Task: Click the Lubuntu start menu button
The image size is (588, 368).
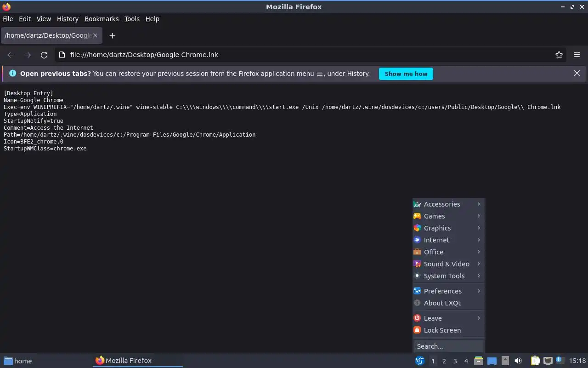Action: [420, 361]
